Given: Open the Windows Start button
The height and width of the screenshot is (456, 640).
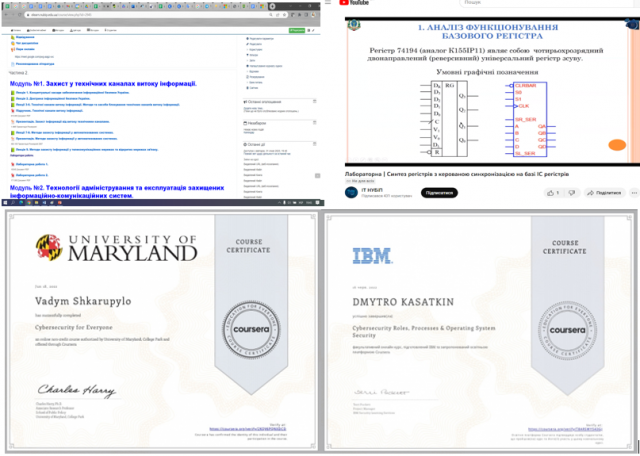Looking at the screenshot, I should (5, 202).
